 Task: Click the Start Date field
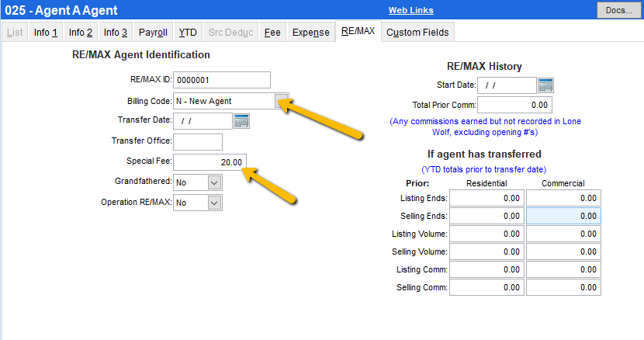coord(507,85)
